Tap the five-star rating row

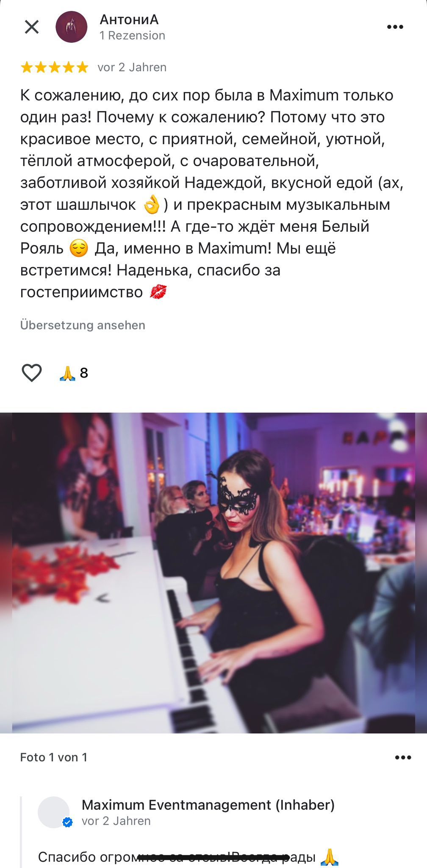click(x=55, y=67)
